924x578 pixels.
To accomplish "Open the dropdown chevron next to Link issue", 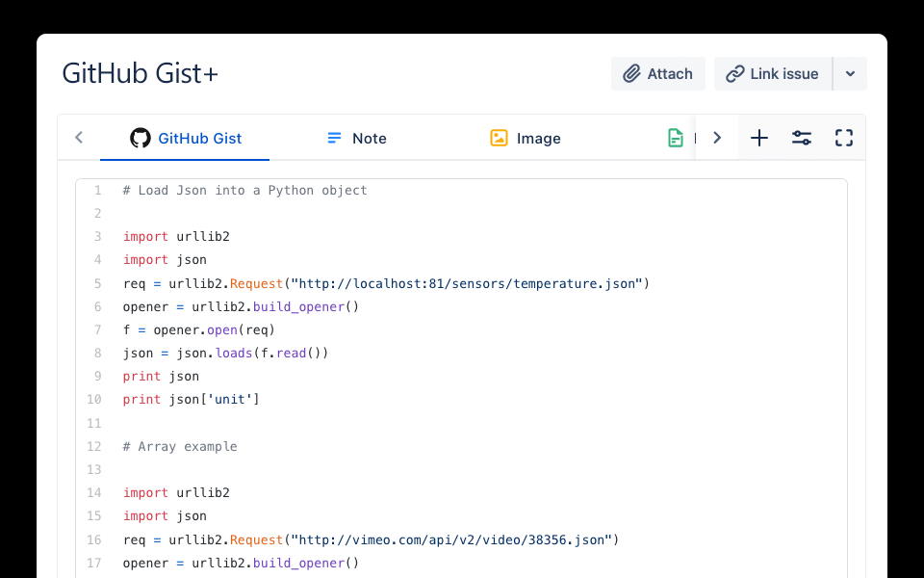I will click(x=851, y=73).
